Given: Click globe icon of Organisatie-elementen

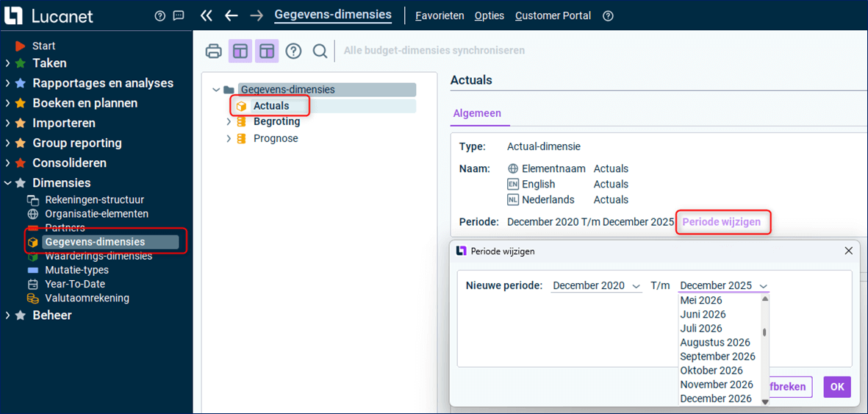Looking at the screenshot, I should point(33,214).
